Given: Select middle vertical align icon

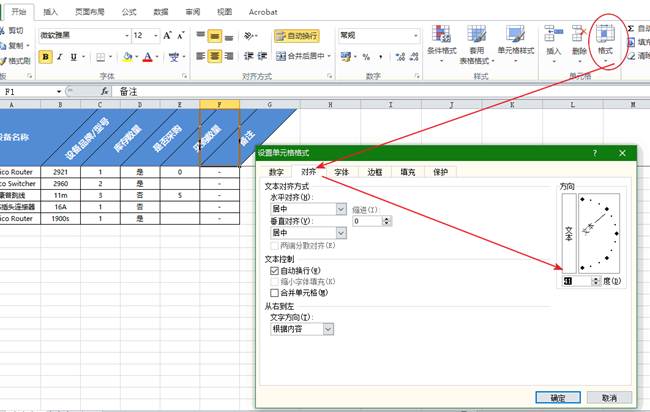Looking at the screenshot, I should (x=215, y=36).
